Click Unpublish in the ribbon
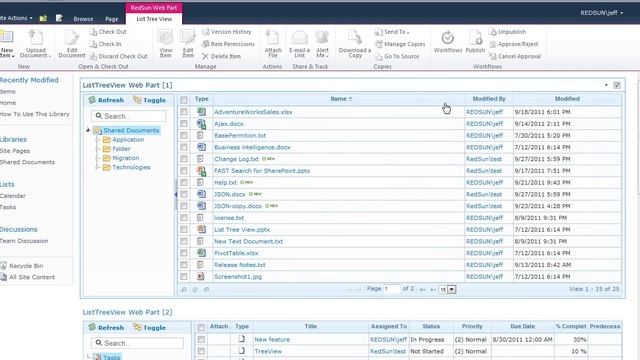This screenshot has height=360, width=640. 508,32
